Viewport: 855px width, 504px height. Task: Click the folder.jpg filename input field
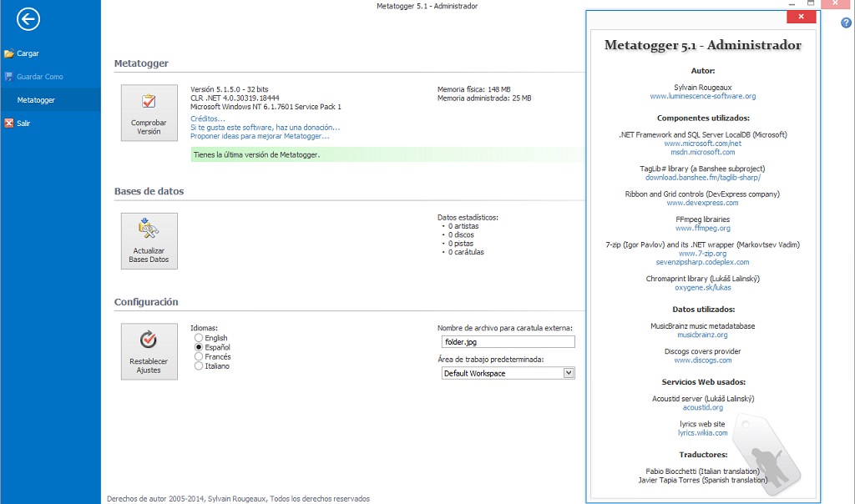(x=508, y=341)
